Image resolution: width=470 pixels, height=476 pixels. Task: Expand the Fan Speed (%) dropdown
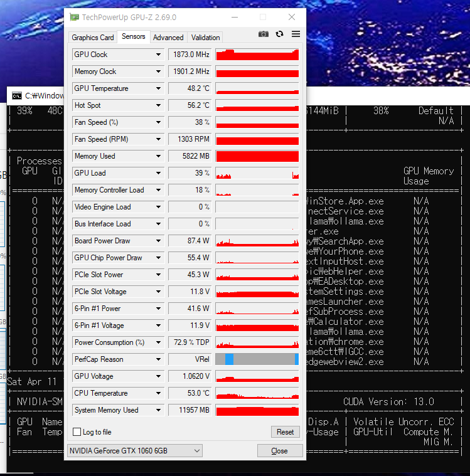[158, 122]
